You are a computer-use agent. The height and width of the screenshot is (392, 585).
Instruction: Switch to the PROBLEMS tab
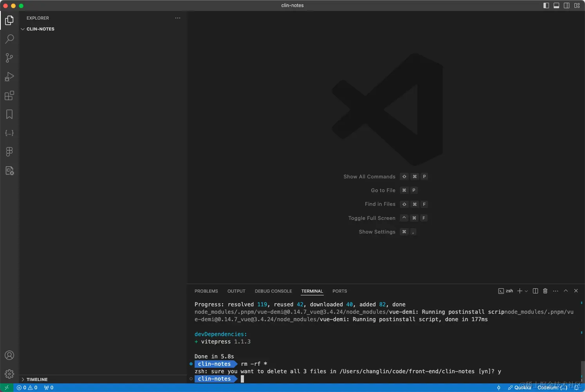pyautogui.click(x=206, y=291)
